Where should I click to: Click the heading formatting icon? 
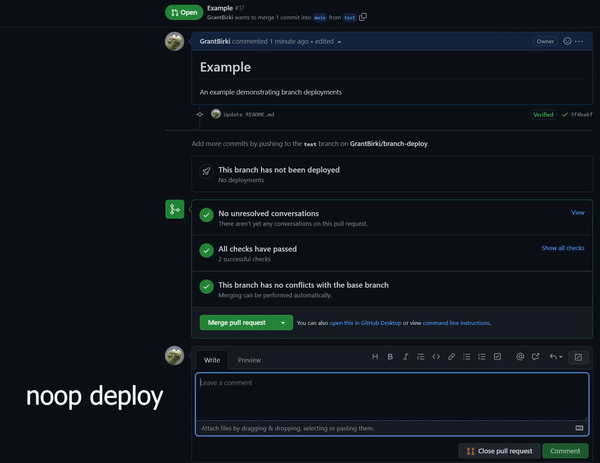[x=375, y=357]
